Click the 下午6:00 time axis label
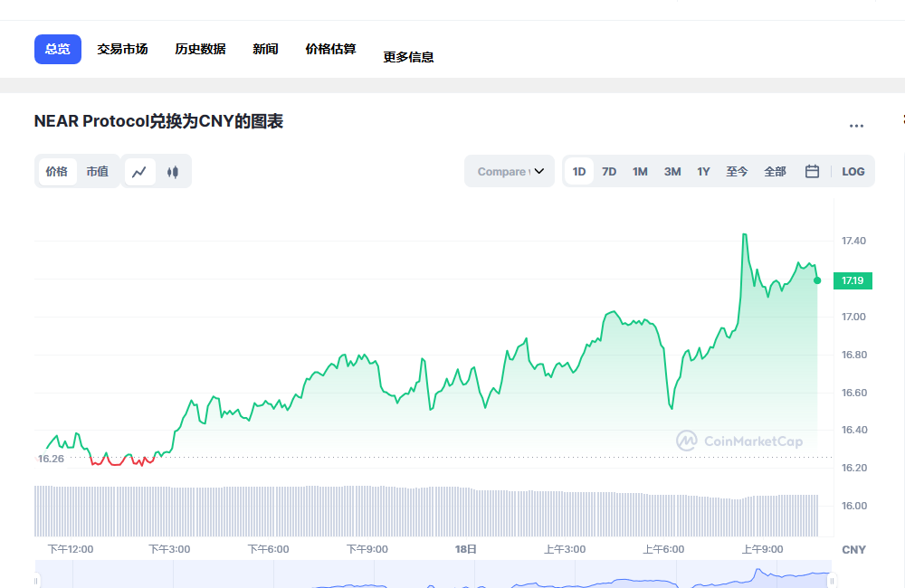This screenshot has width=905, height=588. (269, 549)
